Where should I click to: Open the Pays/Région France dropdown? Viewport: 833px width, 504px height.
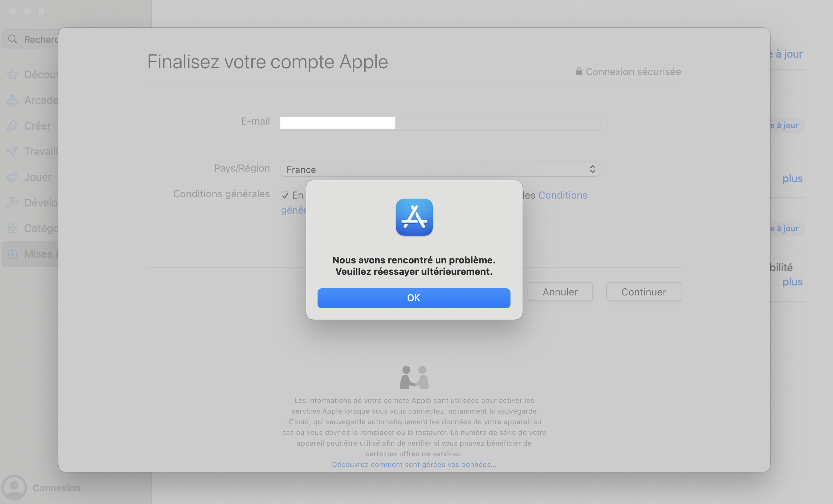[440, 169]
